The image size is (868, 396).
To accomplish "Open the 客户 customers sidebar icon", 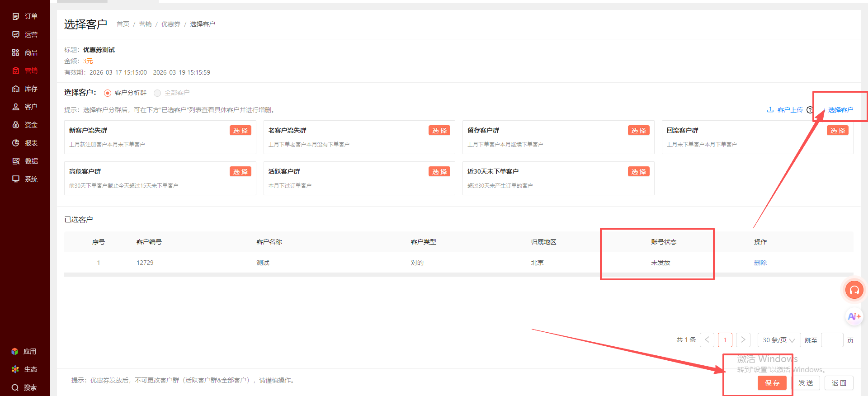I will point(16,107).
